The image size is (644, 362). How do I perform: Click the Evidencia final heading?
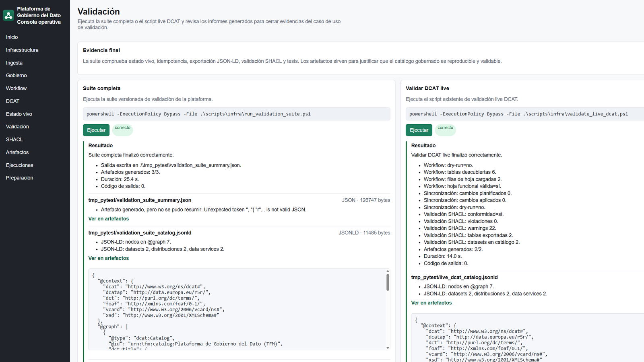(x=101, y=50)
